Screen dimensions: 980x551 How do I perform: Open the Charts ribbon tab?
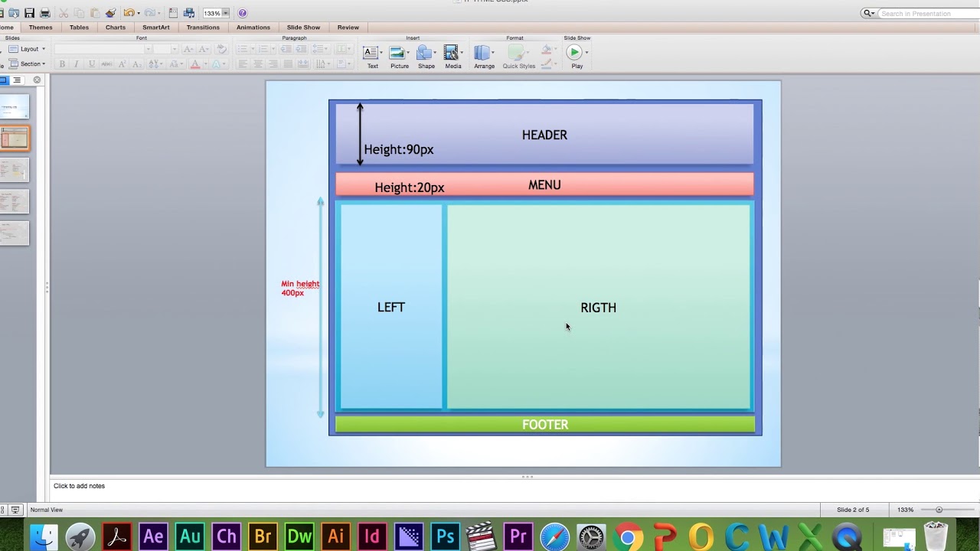point(116,28)
